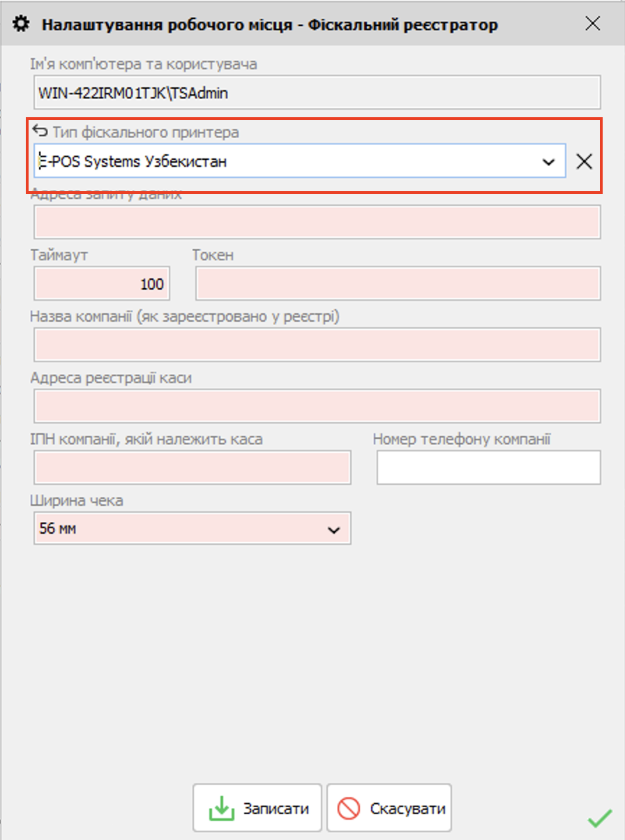Clear printer selection with the X icon
The height and width of the screenshot is (840, 625).
[585, 161]
